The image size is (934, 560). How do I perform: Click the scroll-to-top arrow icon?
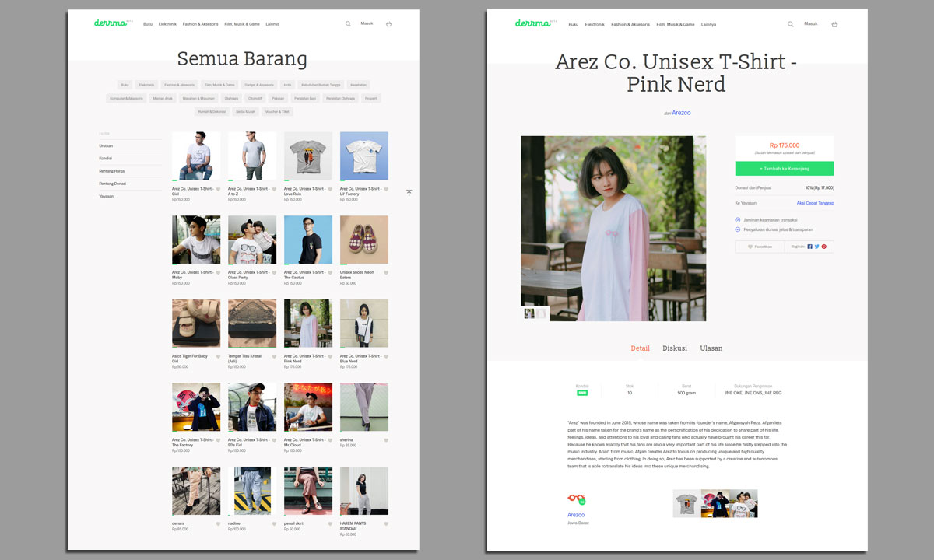click(409, 193)
